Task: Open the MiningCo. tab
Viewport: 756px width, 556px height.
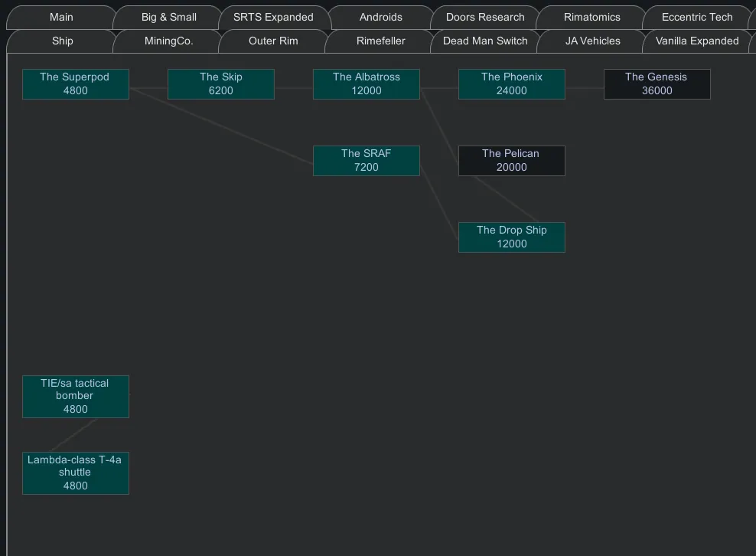Action: tap(168, 41)
